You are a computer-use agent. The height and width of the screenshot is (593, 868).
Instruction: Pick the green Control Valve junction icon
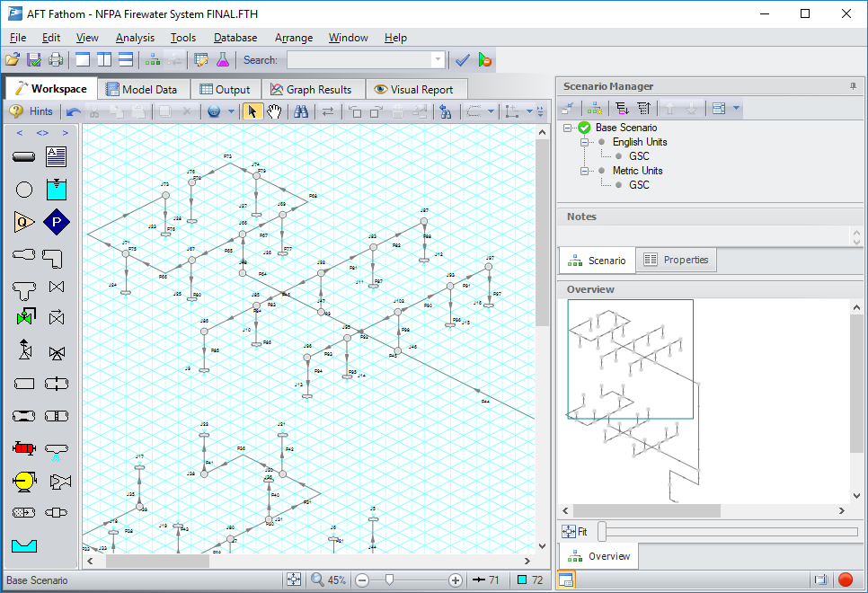tap(25, 316)
